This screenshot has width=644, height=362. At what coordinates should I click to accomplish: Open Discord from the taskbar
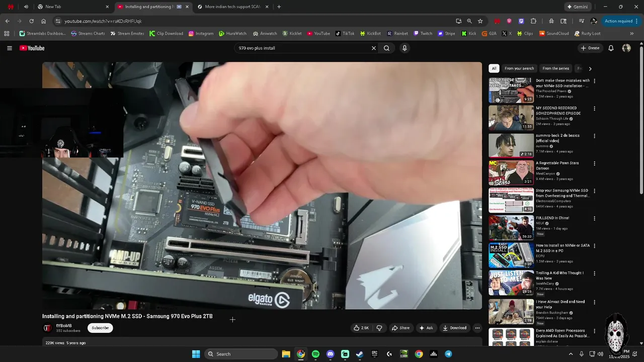(x=330, y=354)
